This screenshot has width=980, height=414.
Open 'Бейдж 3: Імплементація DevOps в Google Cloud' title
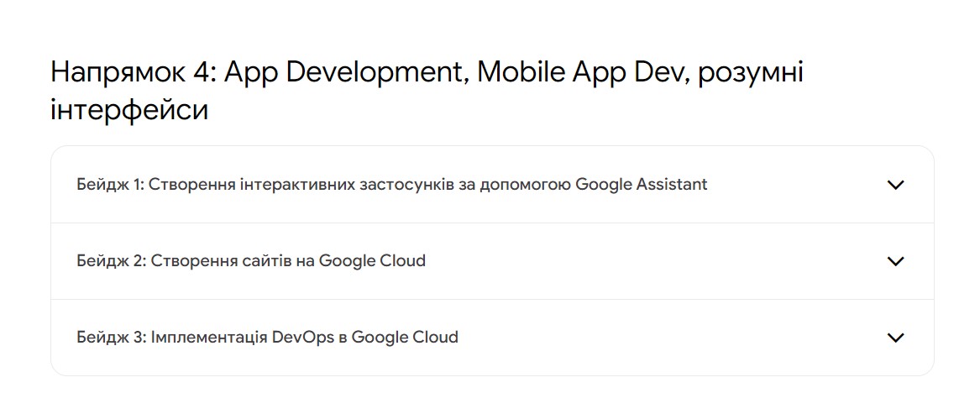[x=268, y=338]
